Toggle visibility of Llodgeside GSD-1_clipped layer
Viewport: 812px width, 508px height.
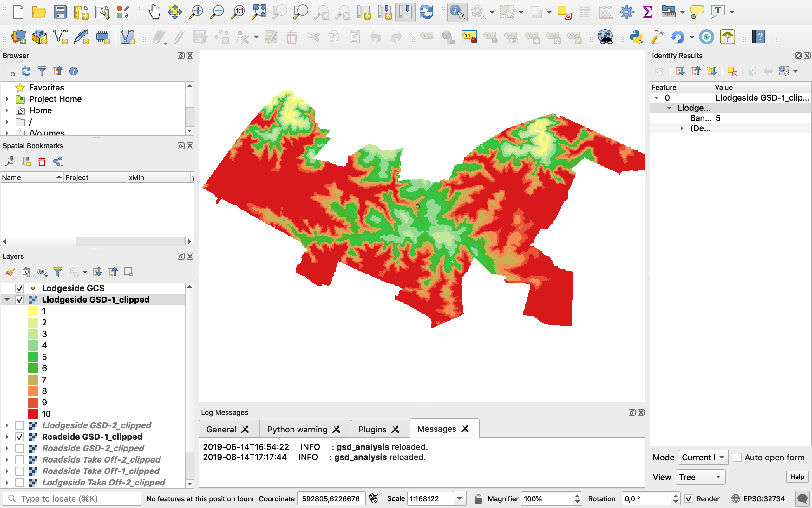click(x=20, y=300)
